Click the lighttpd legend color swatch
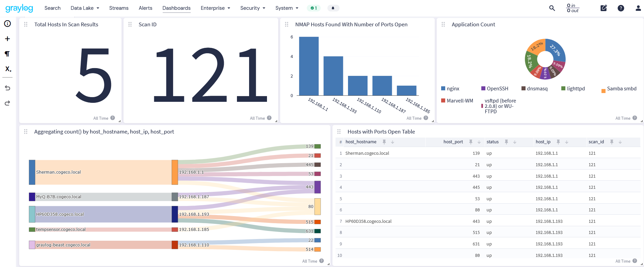The image size is (644, 267). 563,88
